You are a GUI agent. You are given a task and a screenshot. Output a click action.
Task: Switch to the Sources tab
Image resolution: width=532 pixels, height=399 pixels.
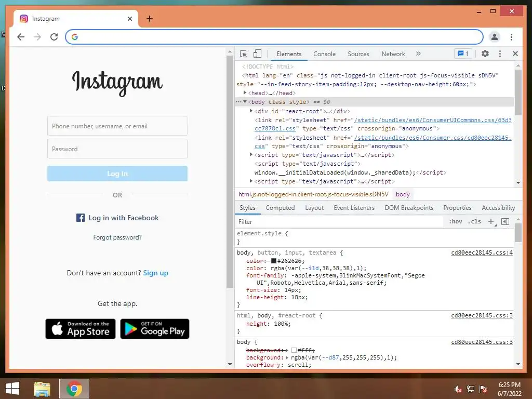(358, 54)
